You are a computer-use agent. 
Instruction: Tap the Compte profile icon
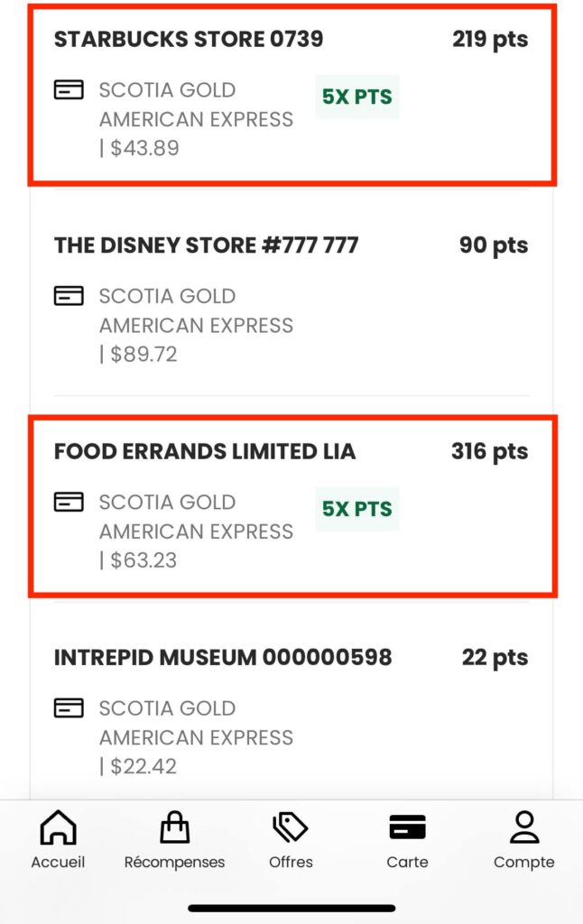click(523, 827)
